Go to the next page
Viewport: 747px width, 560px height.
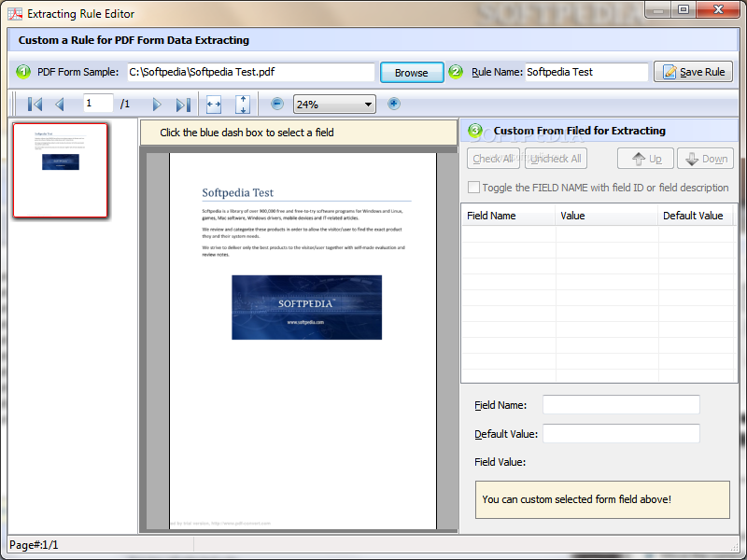(x=157, y=105)
